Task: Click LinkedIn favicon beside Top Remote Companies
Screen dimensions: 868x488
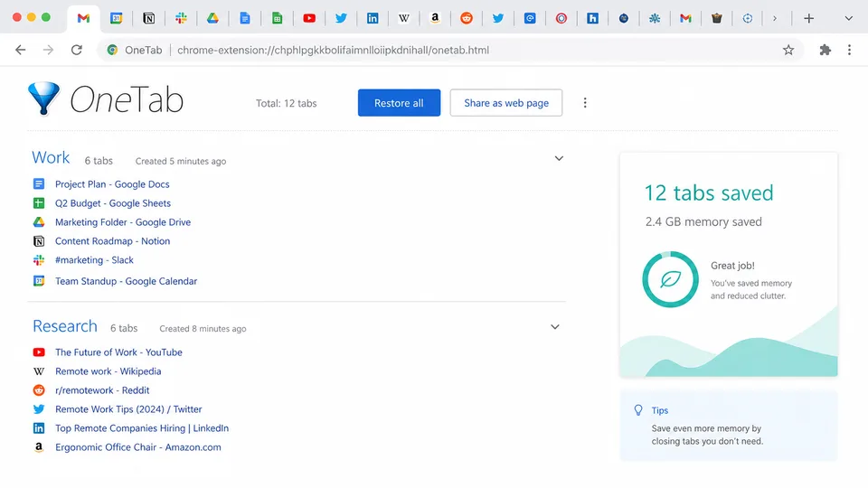Action: point(39,428)
